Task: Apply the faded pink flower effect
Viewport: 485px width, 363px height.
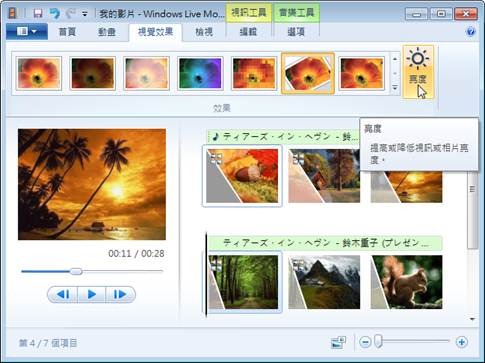Action: (146, 73)
